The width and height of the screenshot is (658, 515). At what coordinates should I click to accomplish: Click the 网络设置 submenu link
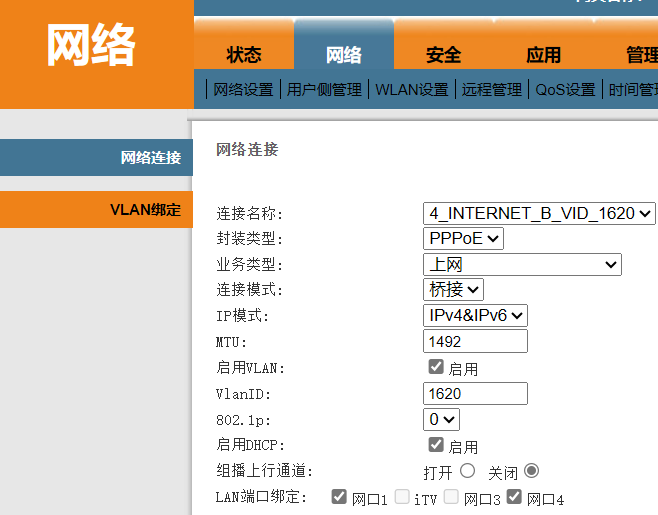[x=243, y=90]
